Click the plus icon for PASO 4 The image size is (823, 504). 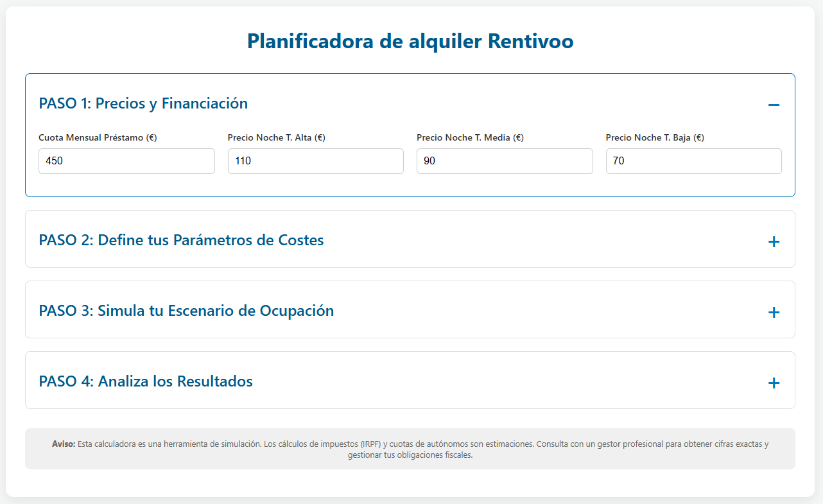coord(774,383)
